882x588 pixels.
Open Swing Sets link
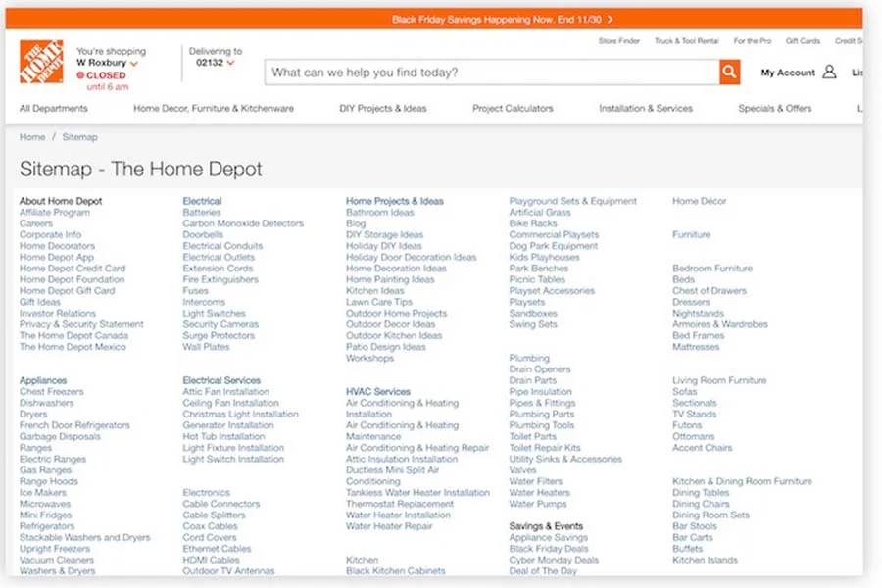(x=533, y=324)
